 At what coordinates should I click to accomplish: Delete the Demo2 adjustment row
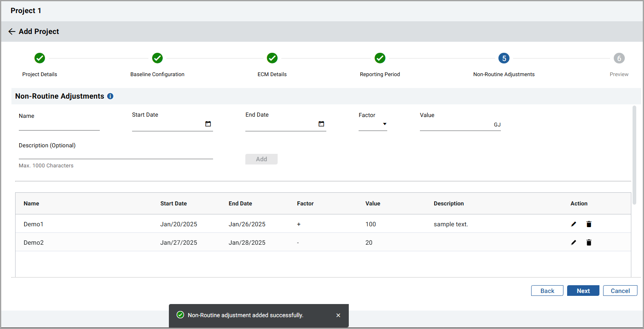click(589, 243)
